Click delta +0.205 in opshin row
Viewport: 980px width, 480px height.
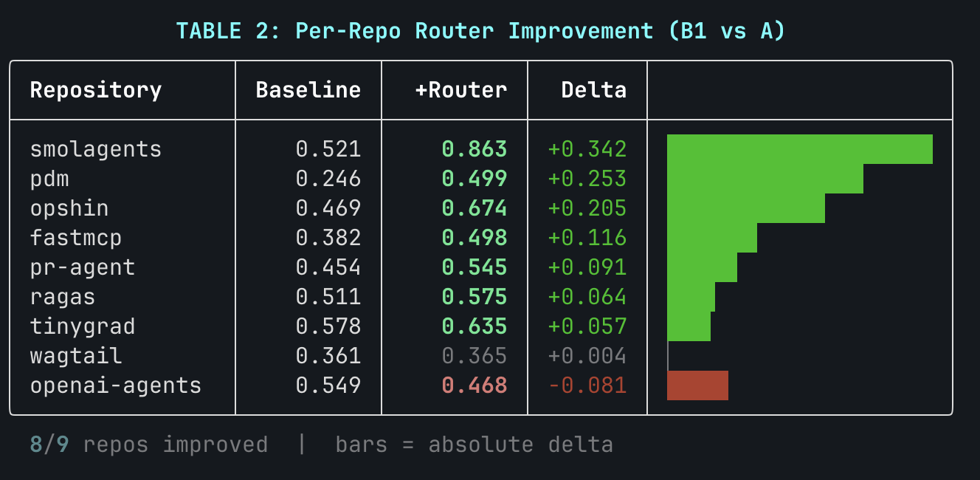587,208
